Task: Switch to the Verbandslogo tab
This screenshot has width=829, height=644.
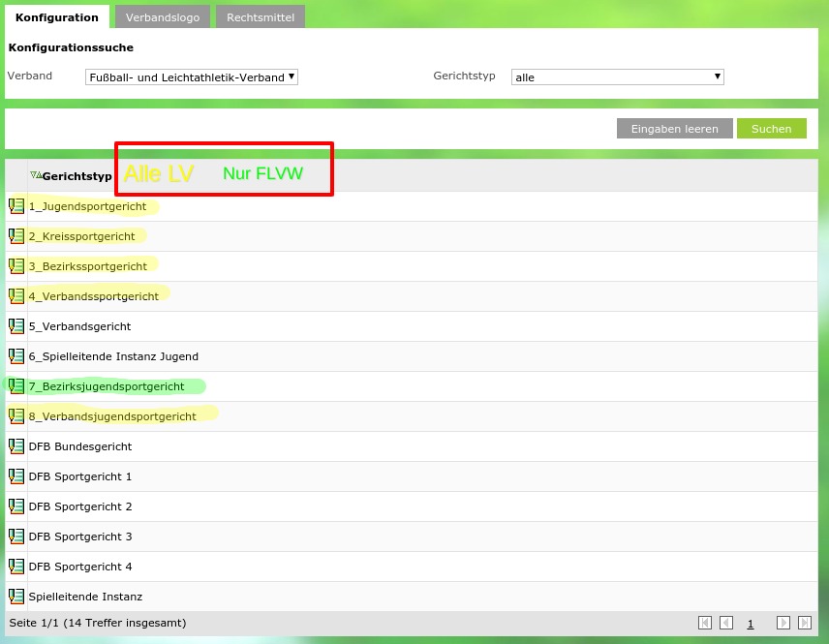Action: (x=162, y=17)
